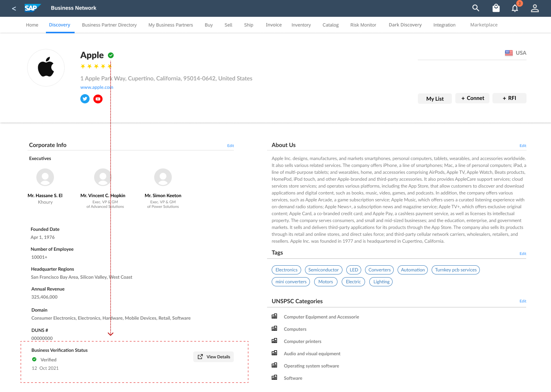Image resolution: width=551 pixels, height=392 pixels.
Task: Click icon beside Software category
Action: 274,377
